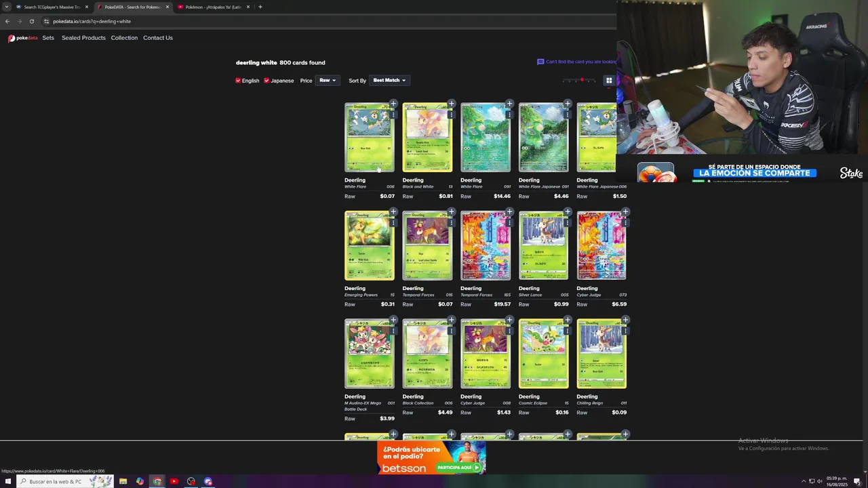
Task: Add Cyber Judge 008 Deerling via plus icon
Action: (509, 319)
